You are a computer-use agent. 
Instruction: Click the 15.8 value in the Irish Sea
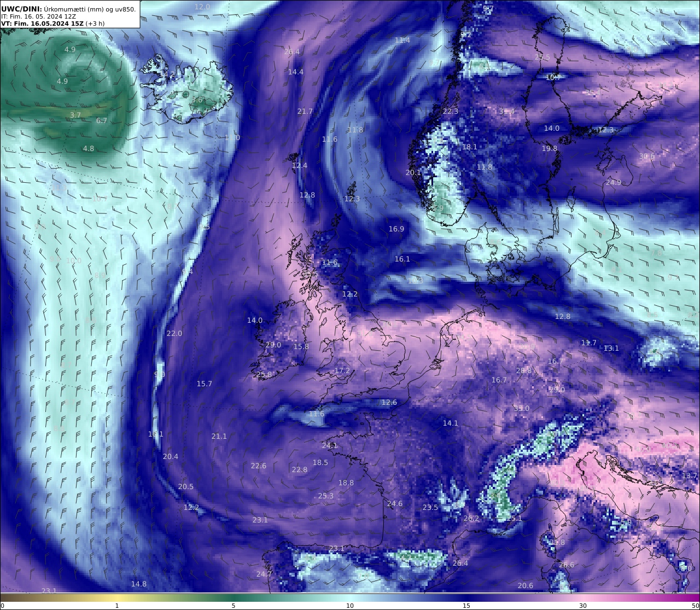[301, 346]
